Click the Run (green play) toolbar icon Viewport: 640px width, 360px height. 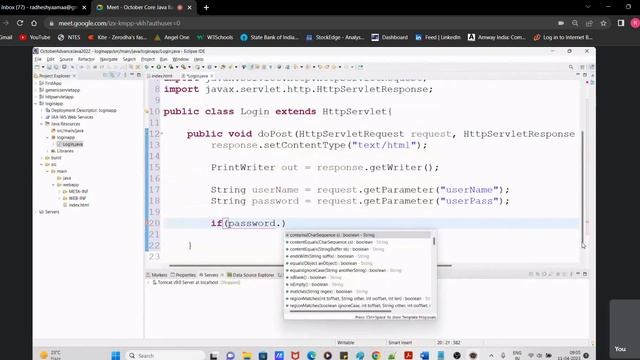159,67
